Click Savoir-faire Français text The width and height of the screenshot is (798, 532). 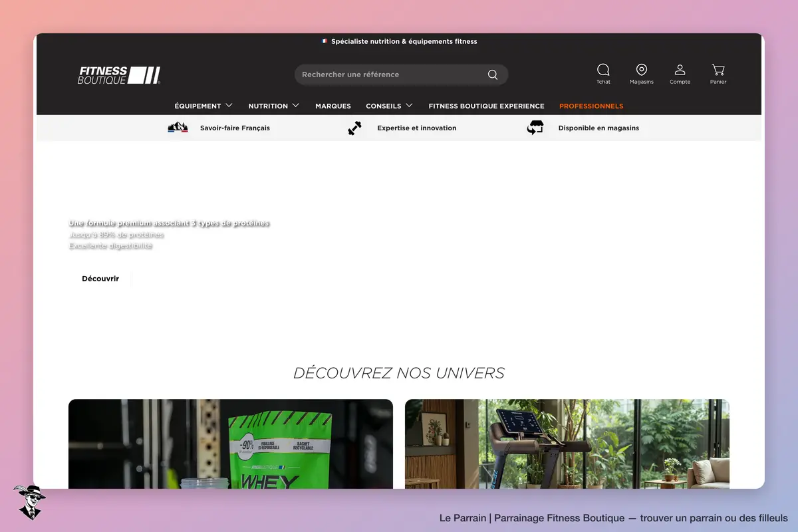(235, 128)
